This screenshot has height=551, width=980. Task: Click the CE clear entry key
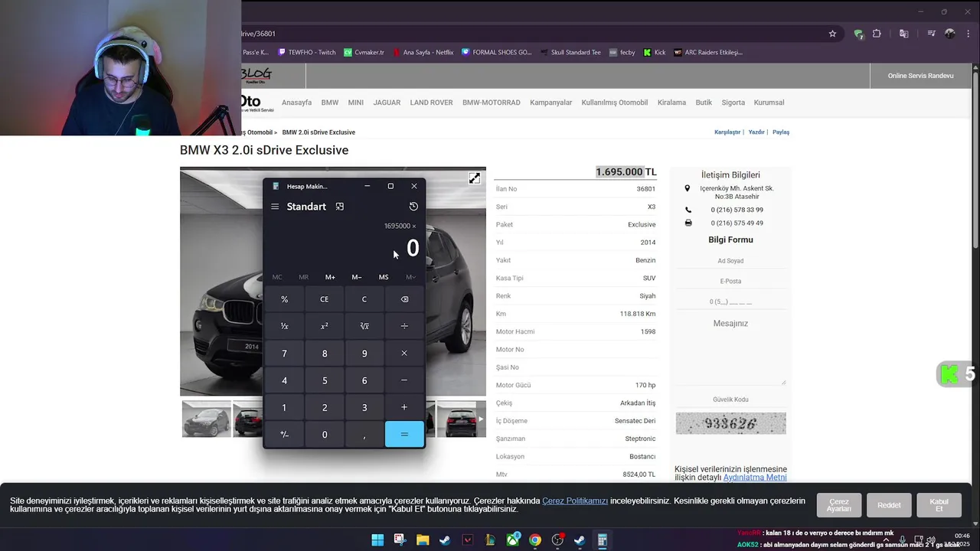pyautogui.click(x=325, y=299)
